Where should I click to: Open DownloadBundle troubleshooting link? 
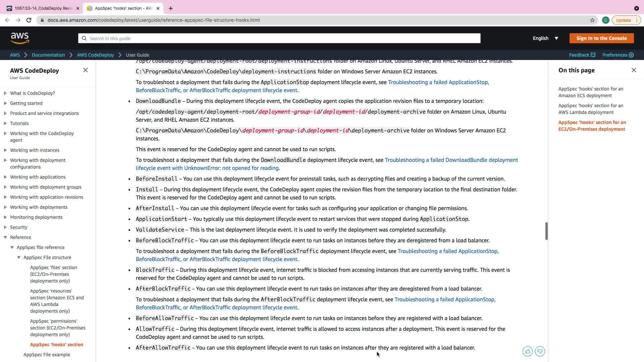click(451, 160)
